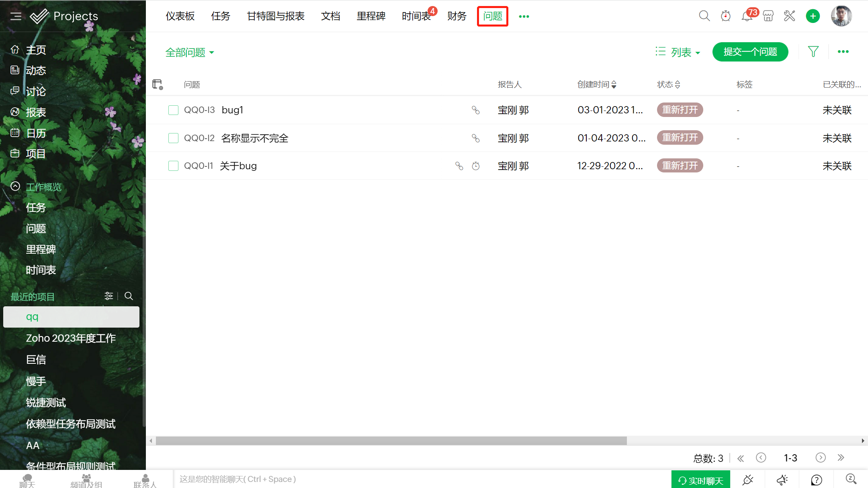This screenshot has height=488, width=868.
Task: Open the timer stopwatch icon in header
Action: click(725, 16)
